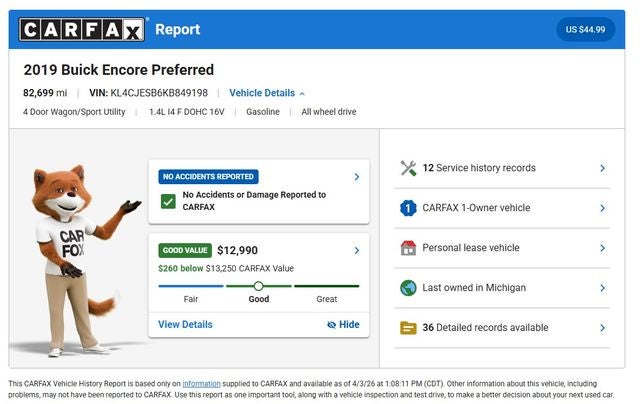Click the NO ACCIDENTS REPORTED badge
This screenshot has height=404, width=640.
coord(208,177)
